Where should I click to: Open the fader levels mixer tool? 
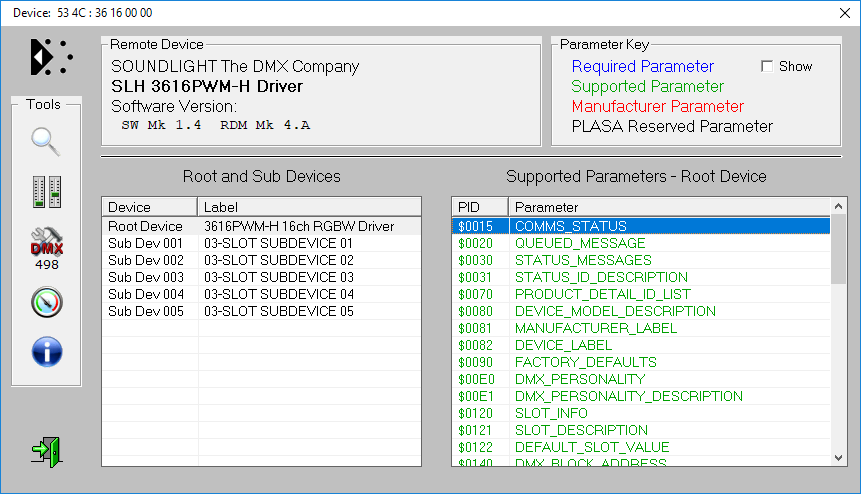tap(46, 192)
